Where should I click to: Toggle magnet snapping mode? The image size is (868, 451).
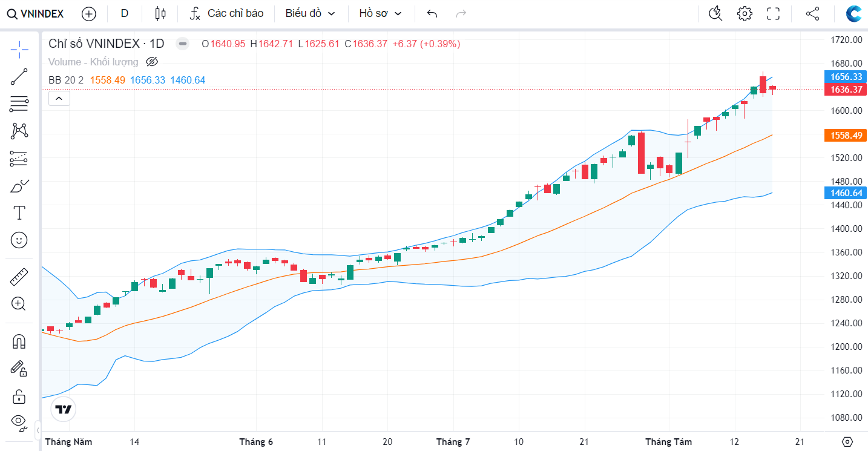pyautogui.click(x=19, y=342)
